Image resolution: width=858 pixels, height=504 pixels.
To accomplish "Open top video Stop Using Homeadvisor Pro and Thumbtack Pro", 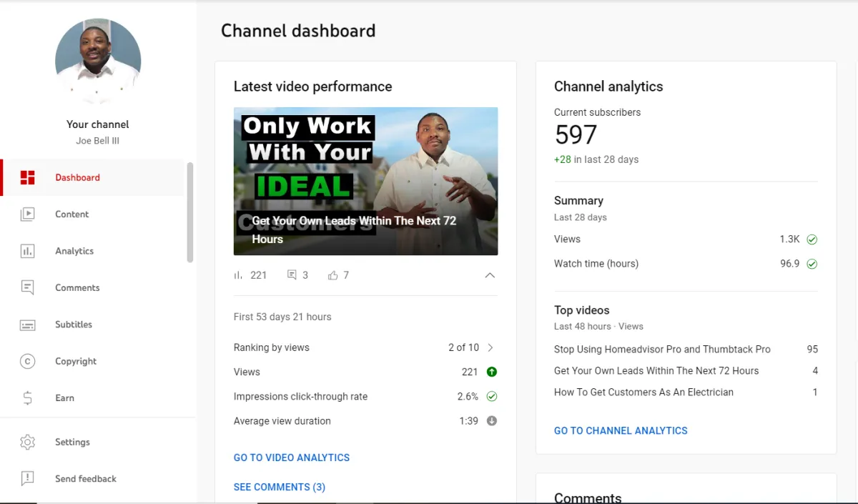I will 662,350.
